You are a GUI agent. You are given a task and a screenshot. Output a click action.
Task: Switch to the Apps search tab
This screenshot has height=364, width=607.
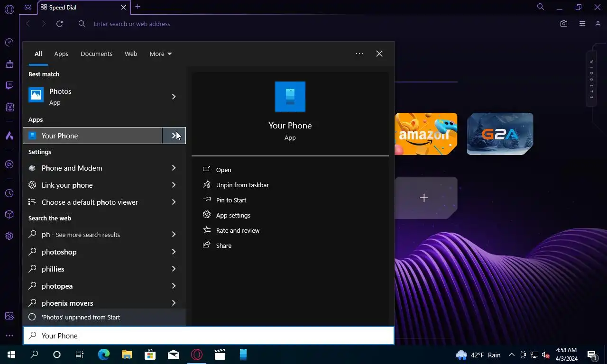click(61, 54)
